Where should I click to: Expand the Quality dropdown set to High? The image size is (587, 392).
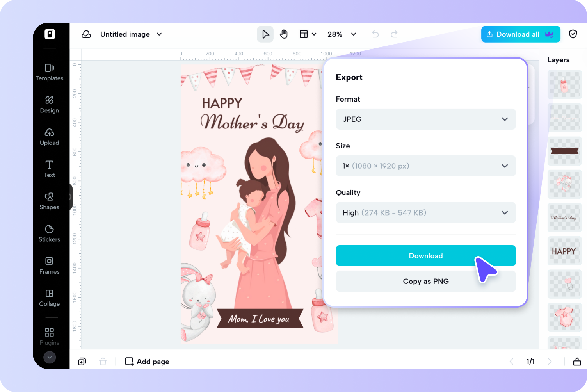(x=425, y=212)
